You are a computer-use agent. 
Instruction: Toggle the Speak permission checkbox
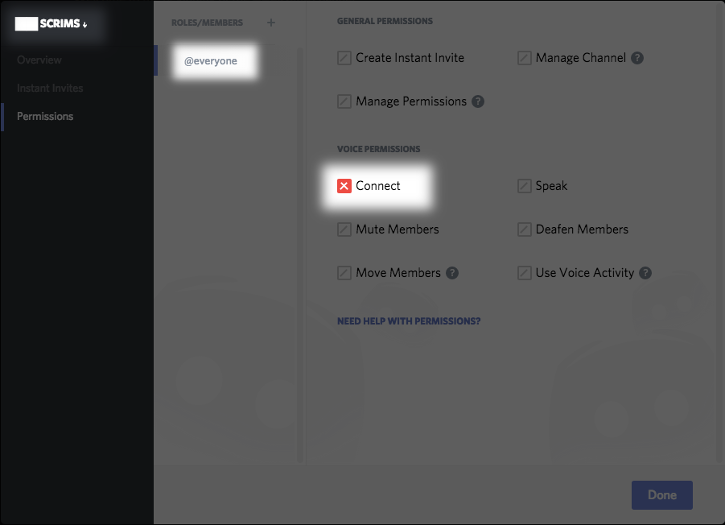(x=524, y=186)
